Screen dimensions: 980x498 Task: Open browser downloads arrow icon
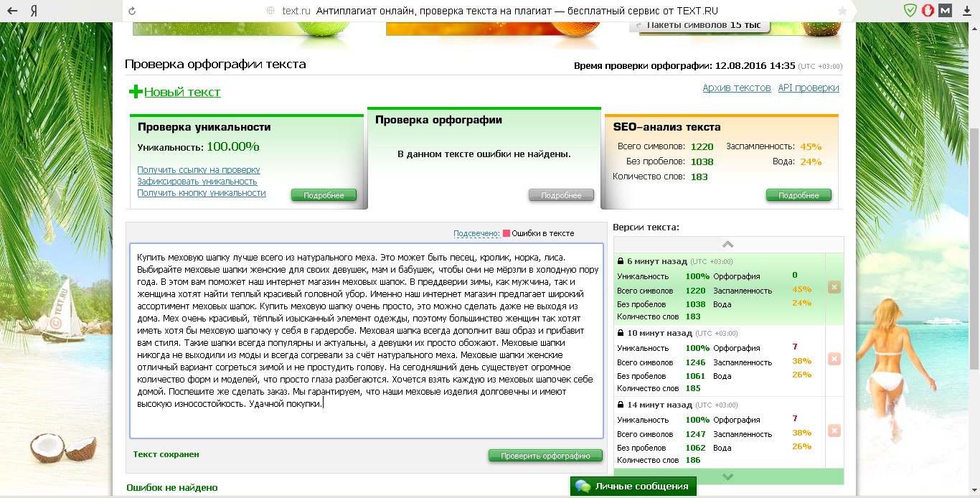click(966, 11)
